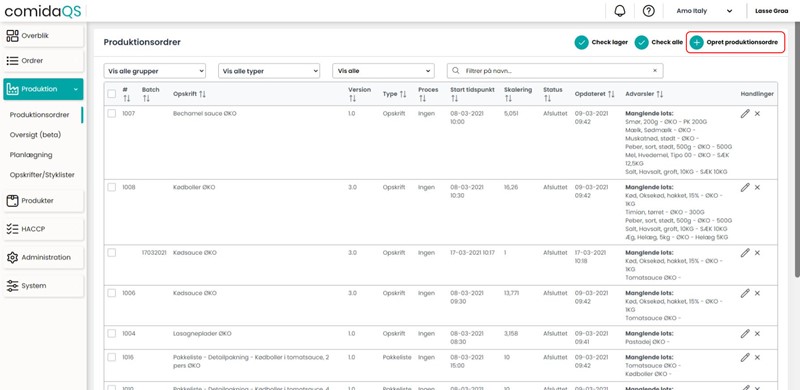Viewport: 800px width, 390px height.
Task: Open the Vis alle grupper dropdown
Action: [155, 71]
